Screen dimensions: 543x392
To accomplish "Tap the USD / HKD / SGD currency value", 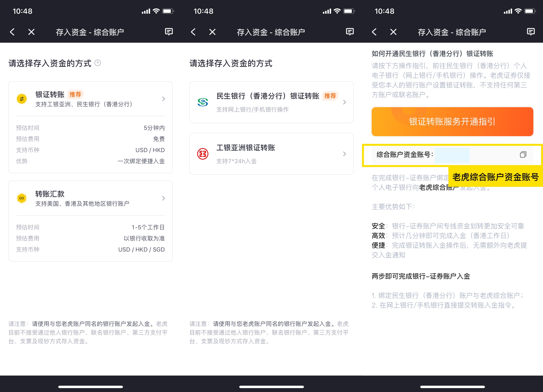I will point(141,250).
